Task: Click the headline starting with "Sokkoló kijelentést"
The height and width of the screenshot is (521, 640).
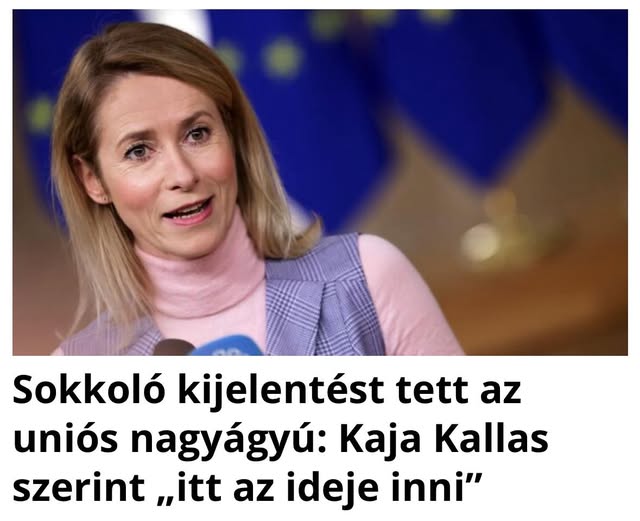Action: 281,439
